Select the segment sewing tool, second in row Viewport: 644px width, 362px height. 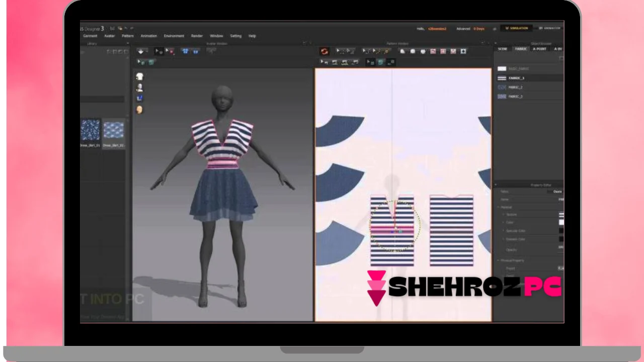335,62
